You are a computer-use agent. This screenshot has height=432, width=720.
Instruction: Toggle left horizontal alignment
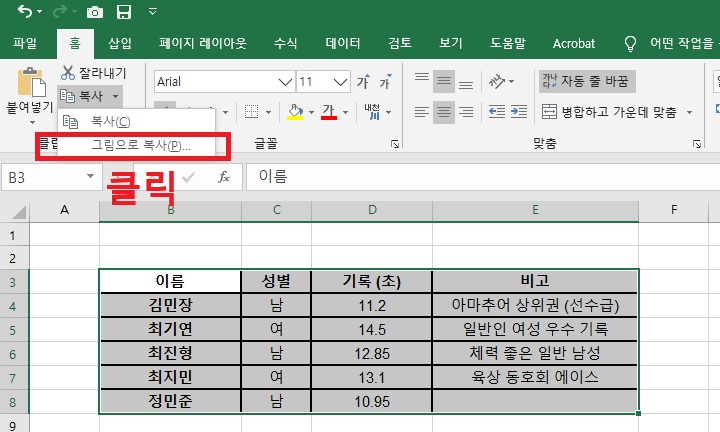point(422,112)
